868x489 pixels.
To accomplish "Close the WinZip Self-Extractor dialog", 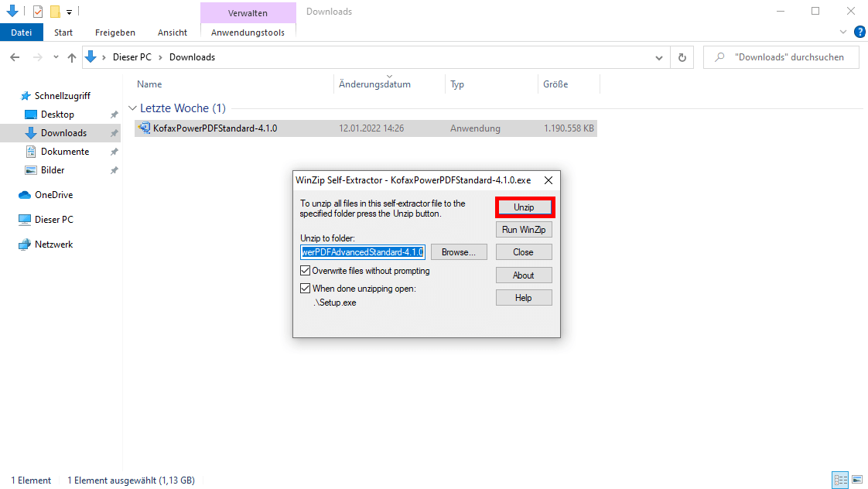I will click(x=548, y=180).
